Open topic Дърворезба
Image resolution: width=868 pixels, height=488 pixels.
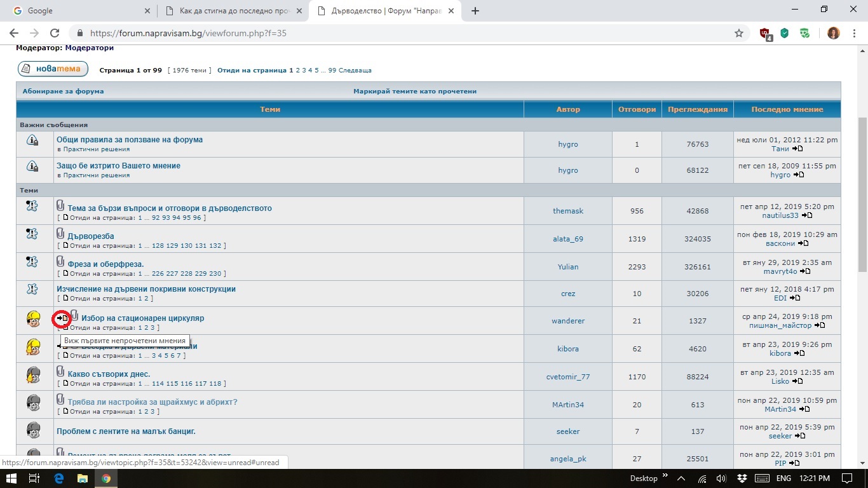click(91, 236)
